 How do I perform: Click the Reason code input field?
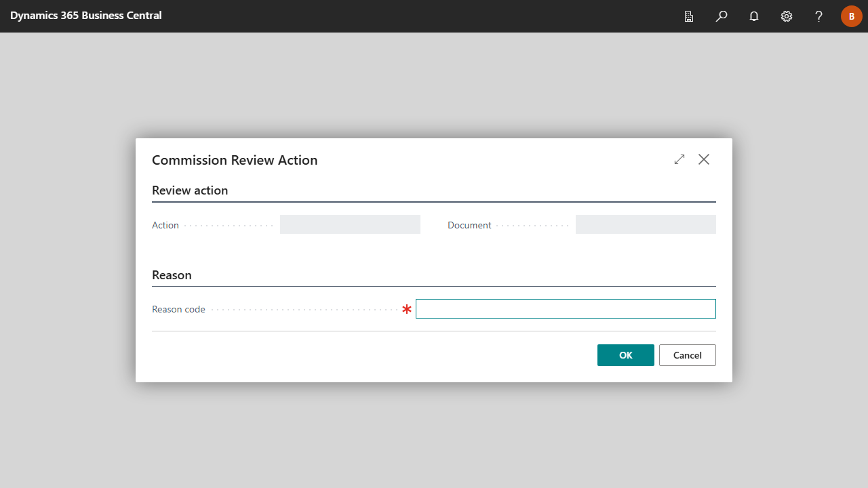566,308
